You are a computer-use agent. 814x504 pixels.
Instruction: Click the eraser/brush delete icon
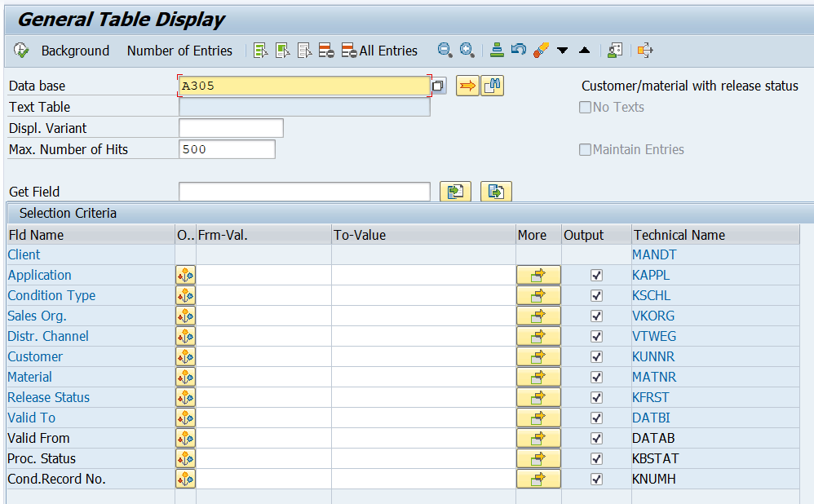(541, 50)
